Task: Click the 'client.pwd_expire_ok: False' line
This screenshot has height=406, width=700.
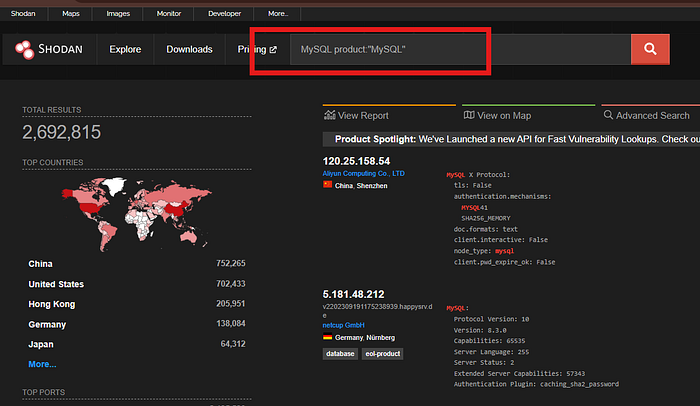Action: [x=504, y=262]
